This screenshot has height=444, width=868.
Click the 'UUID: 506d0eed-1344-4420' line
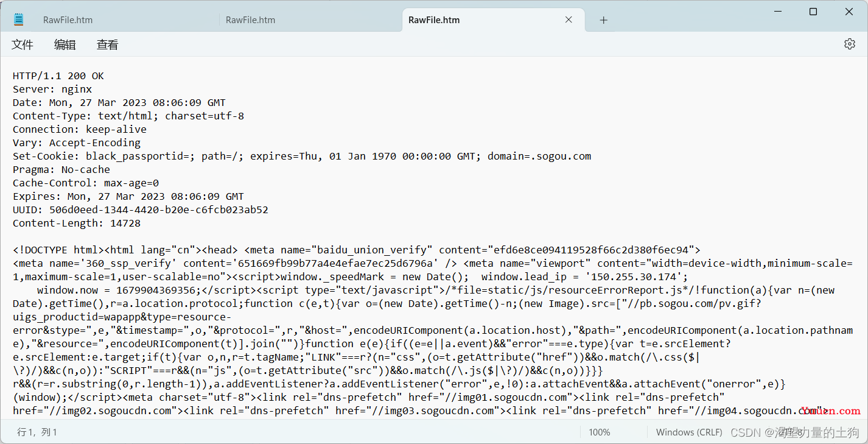(x=141, y=210)
